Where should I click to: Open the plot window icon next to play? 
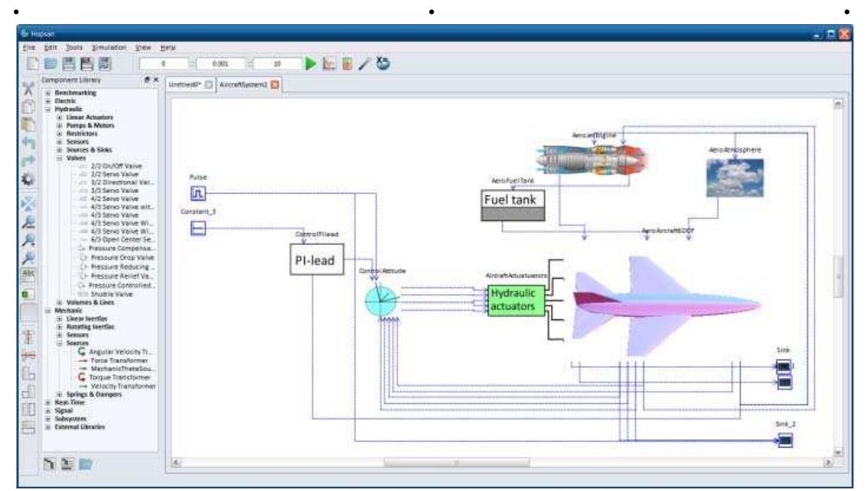point(329,64)
